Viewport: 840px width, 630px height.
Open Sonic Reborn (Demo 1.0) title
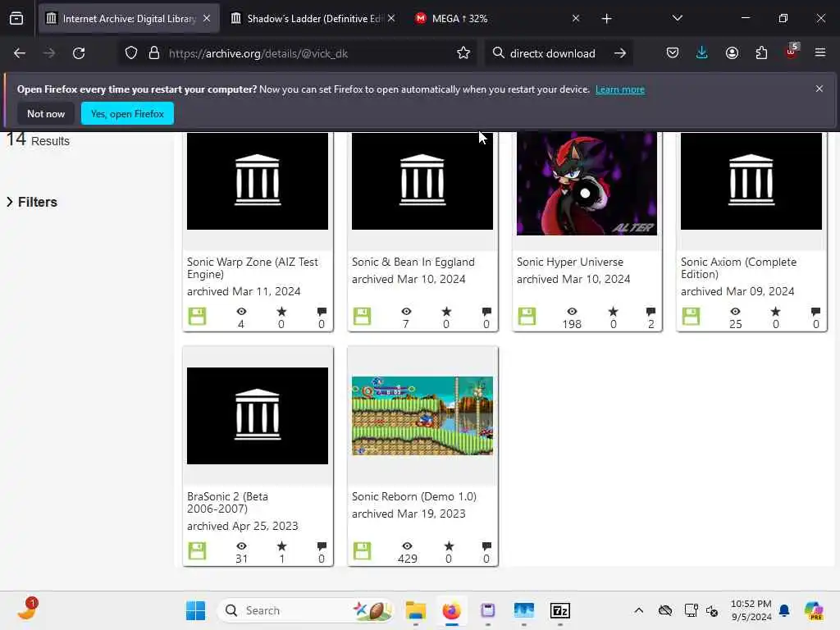(414, 496)
